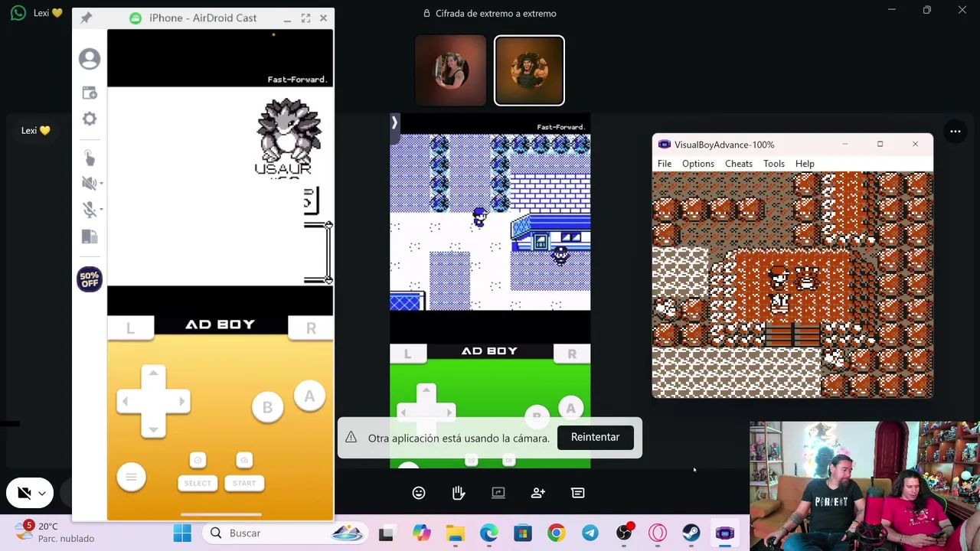Open the Help menu in VisualBoyAdvance
Screen dimensions: 980x551
[805, 164]
